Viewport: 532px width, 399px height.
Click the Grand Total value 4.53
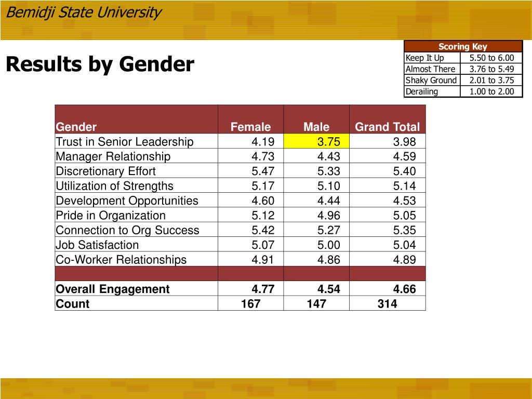tap(404, 201)
